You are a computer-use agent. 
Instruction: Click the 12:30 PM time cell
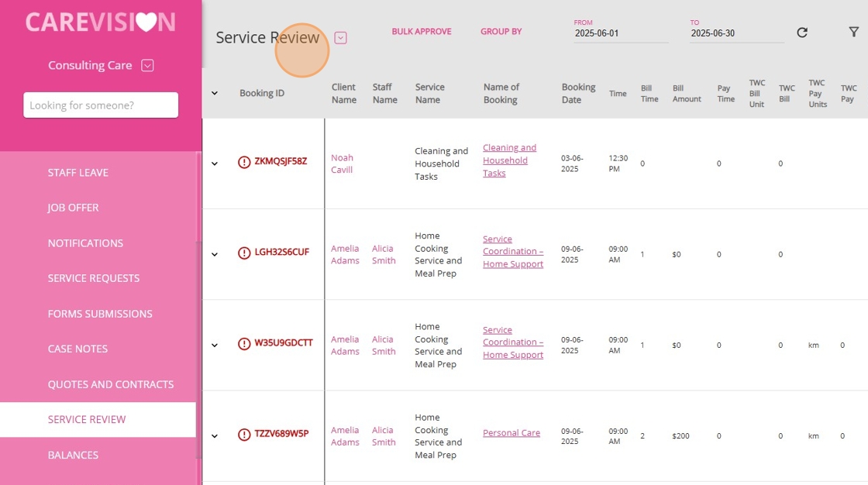618,163
